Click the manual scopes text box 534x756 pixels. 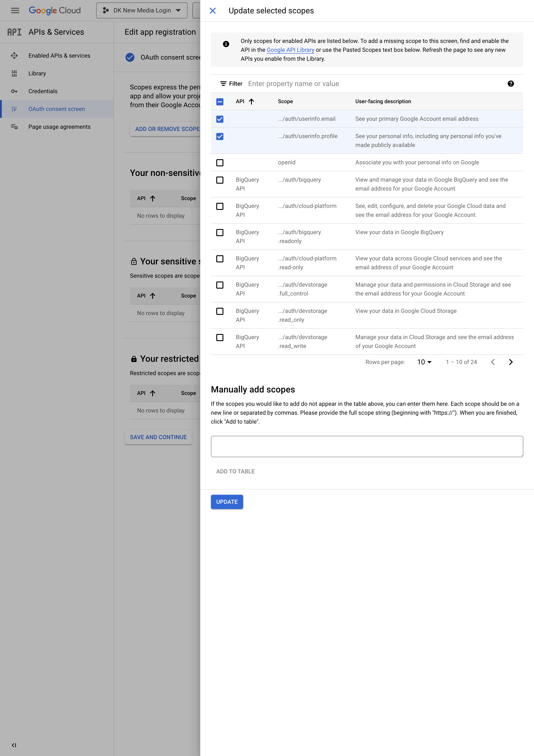[367, 446]
